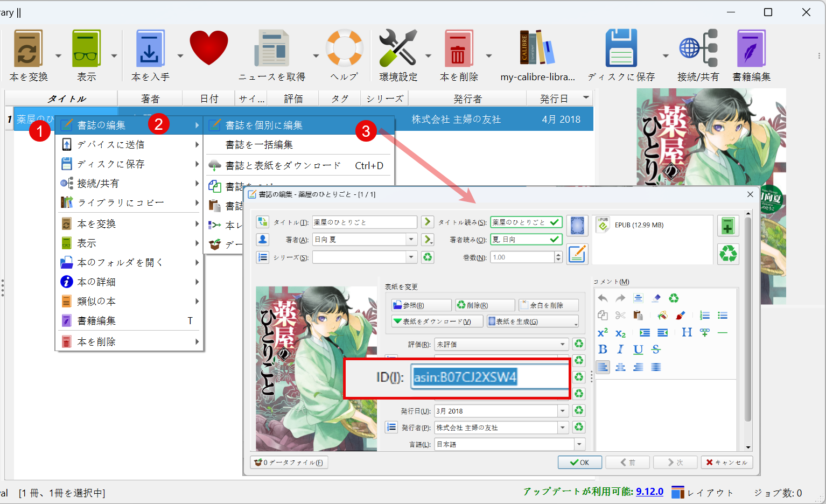
Task: Click the タイトル input field
Action: (365, 222)
